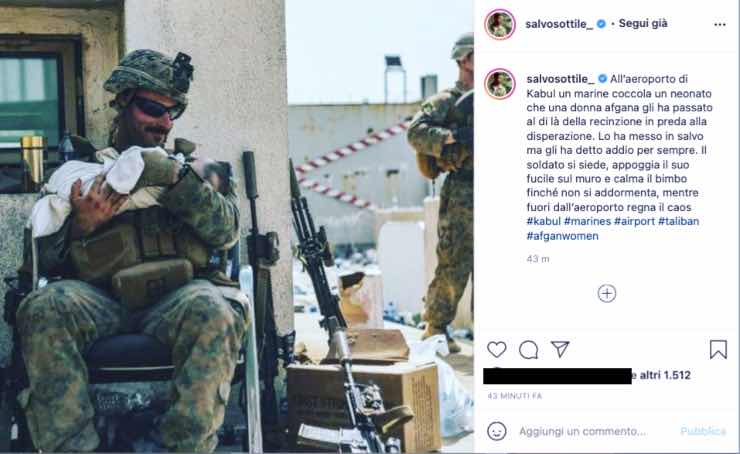Open the salvosottile_ username in header
This screenshot has height=454, width=740.
(559, 24)
